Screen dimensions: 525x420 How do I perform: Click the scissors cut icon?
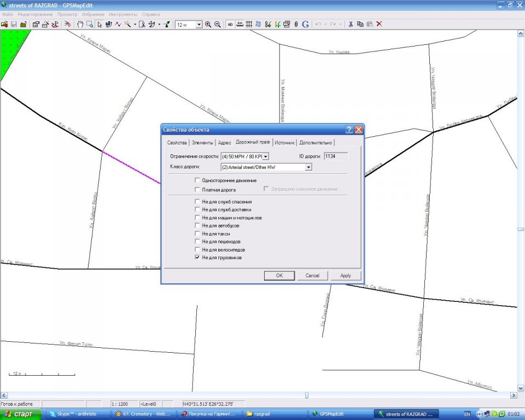[351, 24]
